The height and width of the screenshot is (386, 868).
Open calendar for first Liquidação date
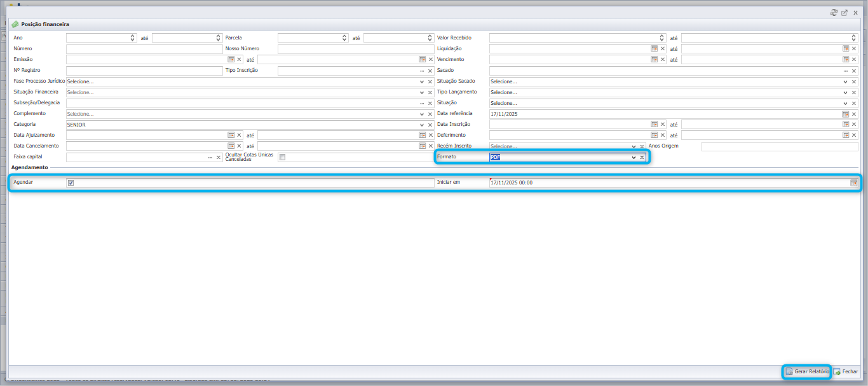654,49
